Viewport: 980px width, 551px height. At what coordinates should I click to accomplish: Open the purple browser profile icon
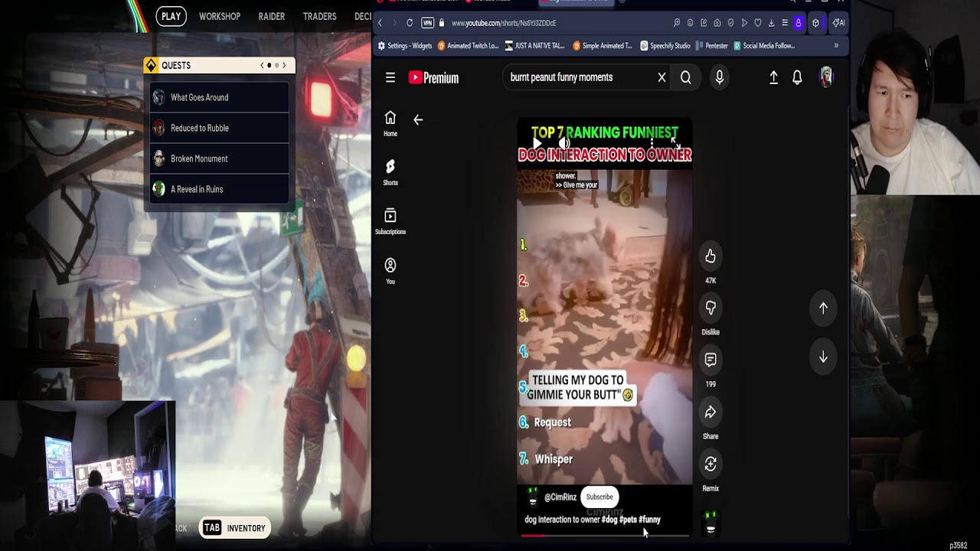(x=798, y=23)
